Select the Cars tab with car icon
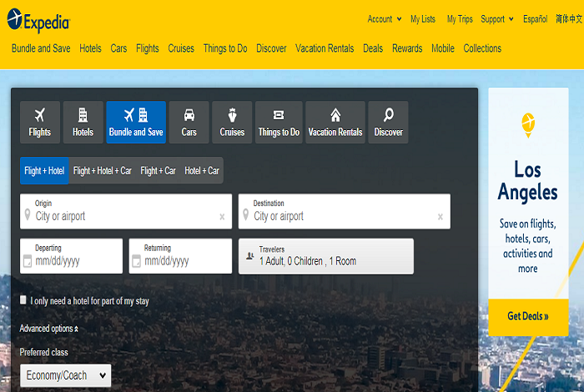 pyautogui.click(x=189, y=122)
